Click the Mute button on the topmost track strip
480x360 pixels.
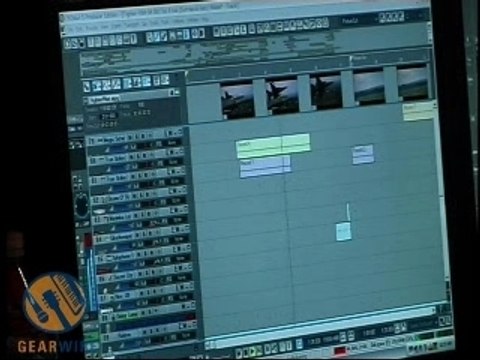(130, 137)
